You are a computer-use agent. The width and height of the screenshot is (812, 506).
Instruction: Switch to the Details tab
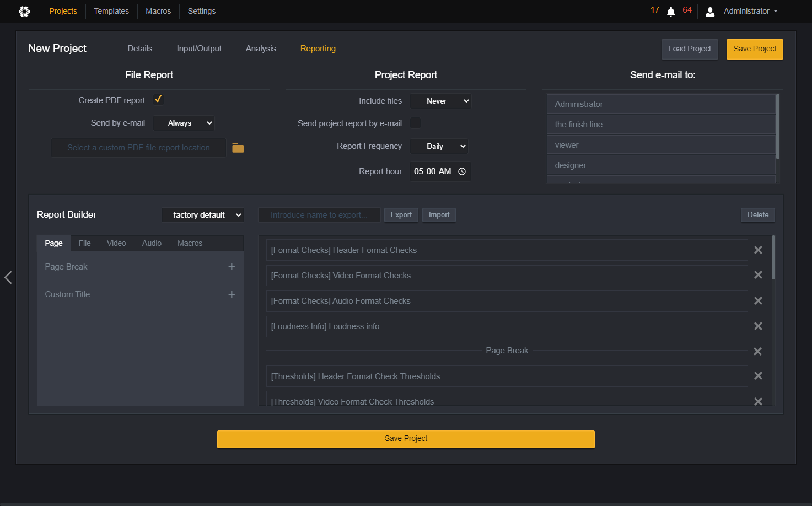tap(140, 49)
